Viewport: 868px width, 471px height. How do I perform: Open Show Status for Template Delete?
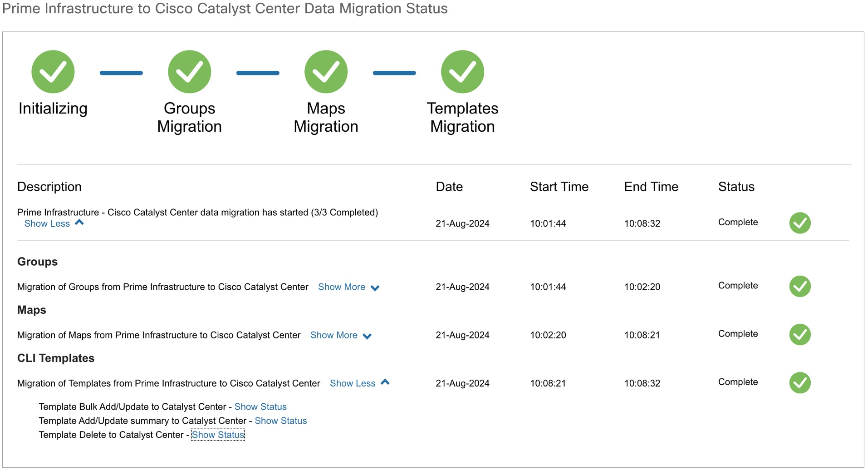click(x=218, y=435)
